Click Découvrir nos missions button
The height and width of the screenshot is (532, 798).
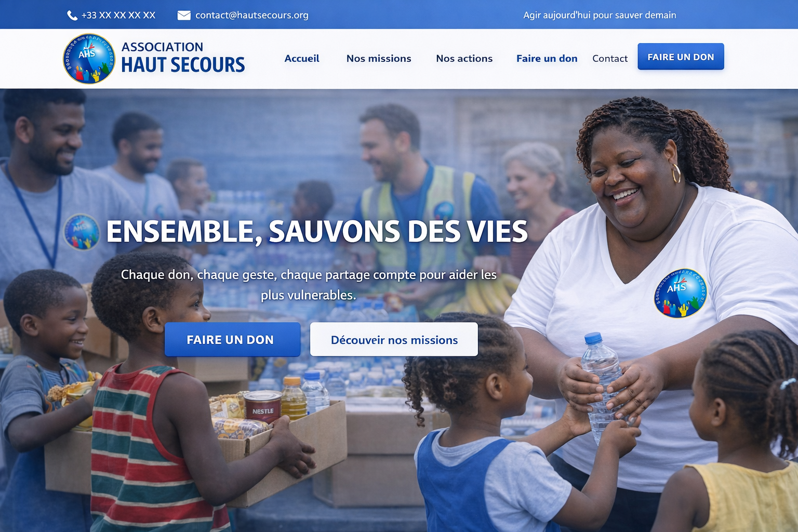[394, 339]
